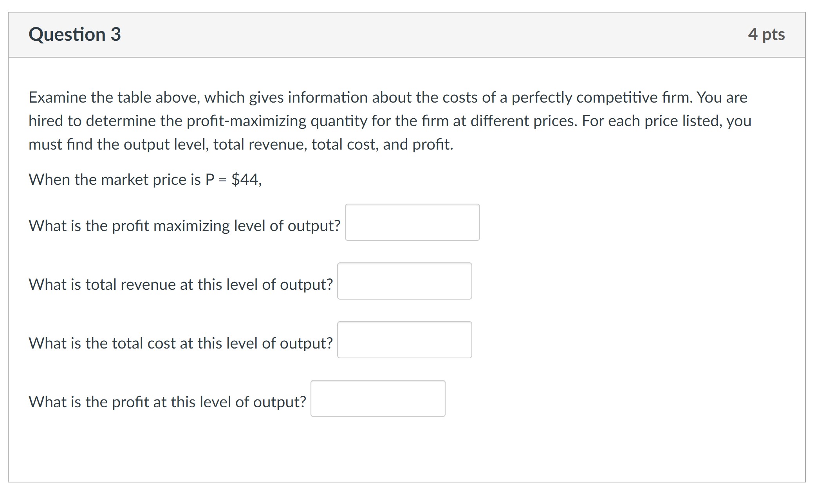Click the profit maximizing output answer box
This screenshot has width=825, height=504.
tap(412, 222)
